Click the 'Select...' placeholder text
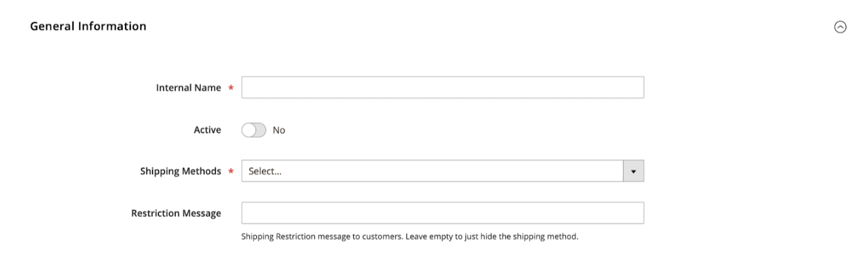Screen dimensions: 868x260 tap(265, 172)
